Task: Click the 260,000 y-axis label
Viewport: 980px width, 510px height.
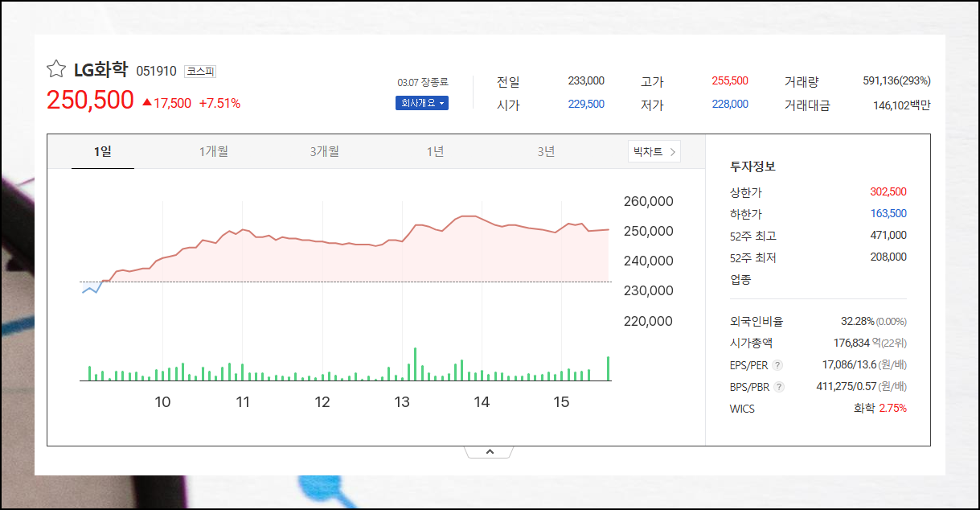Action: (x=649, y=201)
